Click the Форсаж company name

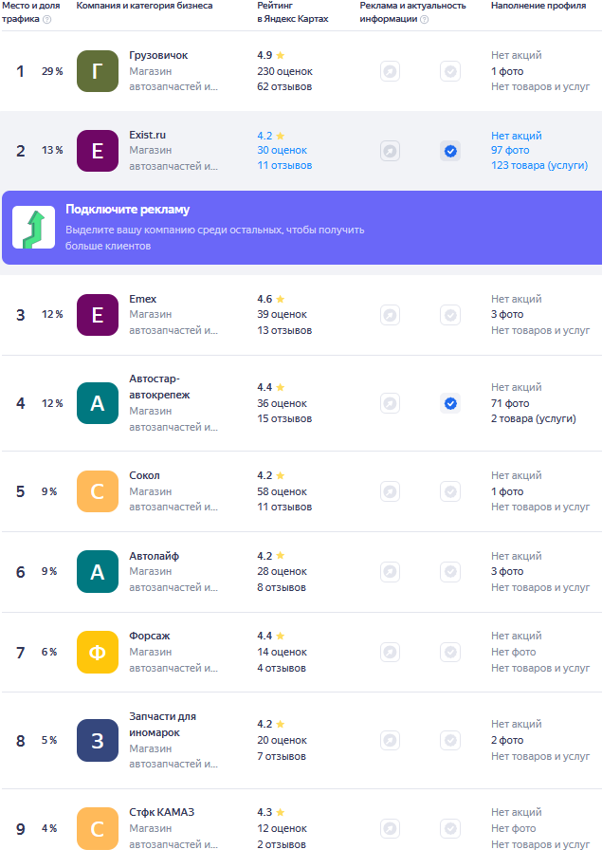click(150, 636)
